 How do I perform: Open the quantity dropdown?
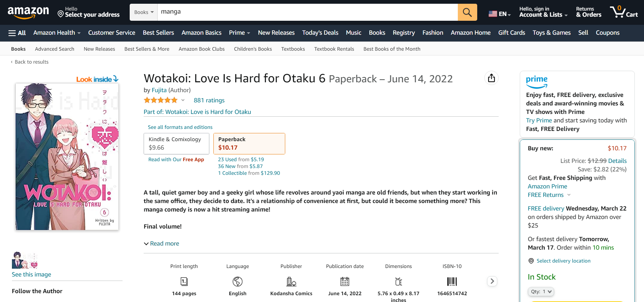pos(541,291)
